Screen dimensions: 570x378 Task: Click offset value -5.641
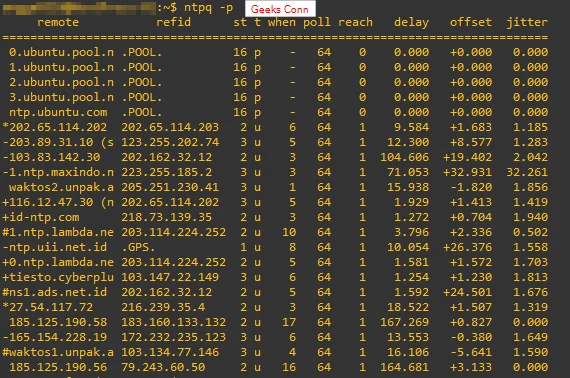click(471, 352)
